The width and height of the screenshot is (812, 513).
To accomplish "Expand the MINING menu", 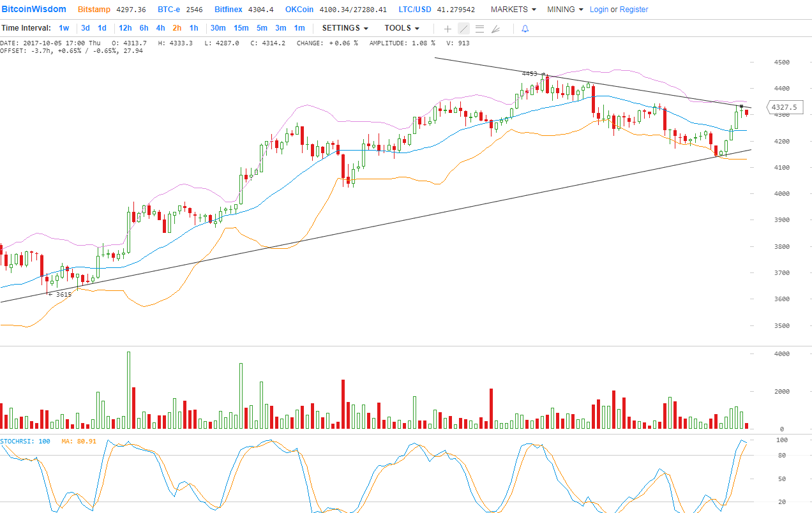I will pyautogui.click(x=564, y=10).
